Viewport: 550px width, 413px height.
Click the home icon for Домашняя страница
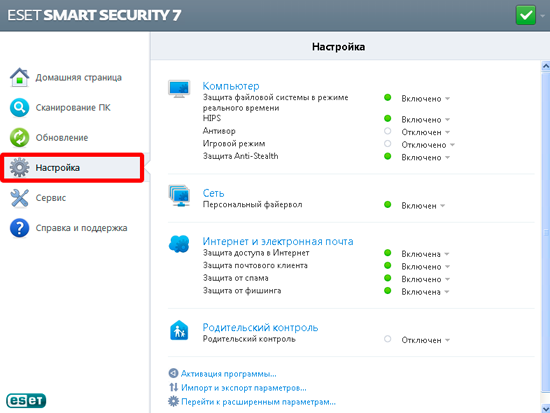tap(20, 77)
